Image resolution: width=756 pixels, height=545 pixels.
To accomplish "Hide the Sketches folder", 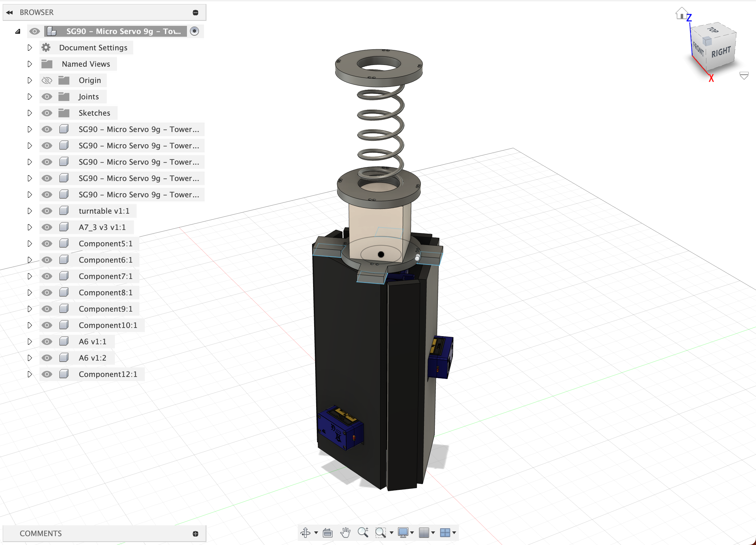I will coord(47,113).
